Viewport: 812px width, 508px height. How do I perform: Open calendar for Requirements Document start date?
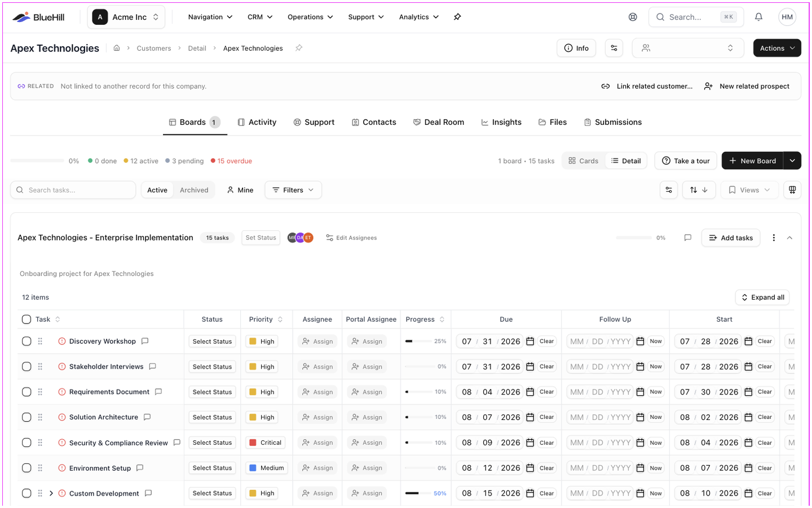coord(748,392)
